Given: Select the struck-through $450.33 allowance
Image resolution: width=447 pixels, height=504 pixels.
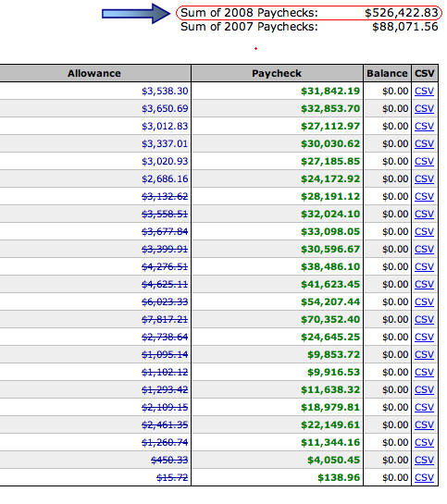Looking at the screenshot, I should click(169, 461).
